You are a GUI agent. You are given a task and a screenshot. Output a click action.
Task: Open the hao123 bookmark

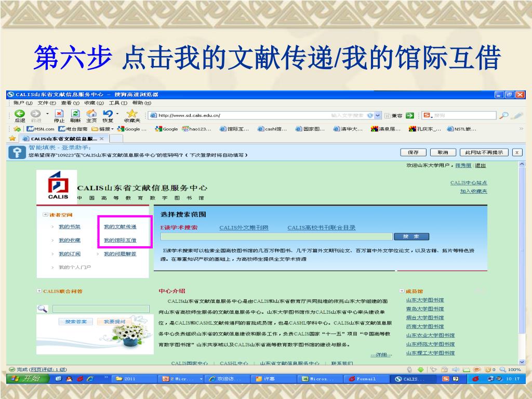pyautogui.click(x=196, y=129)
